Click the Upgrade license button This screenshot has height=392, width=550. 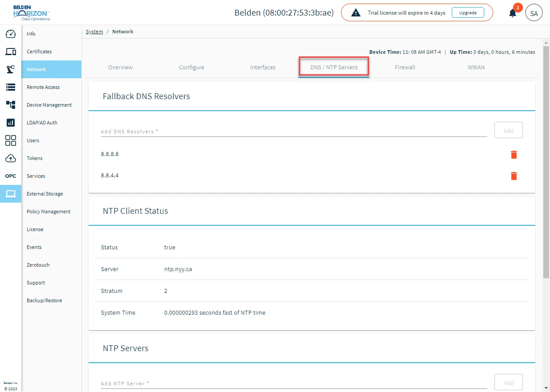point(468,13)
